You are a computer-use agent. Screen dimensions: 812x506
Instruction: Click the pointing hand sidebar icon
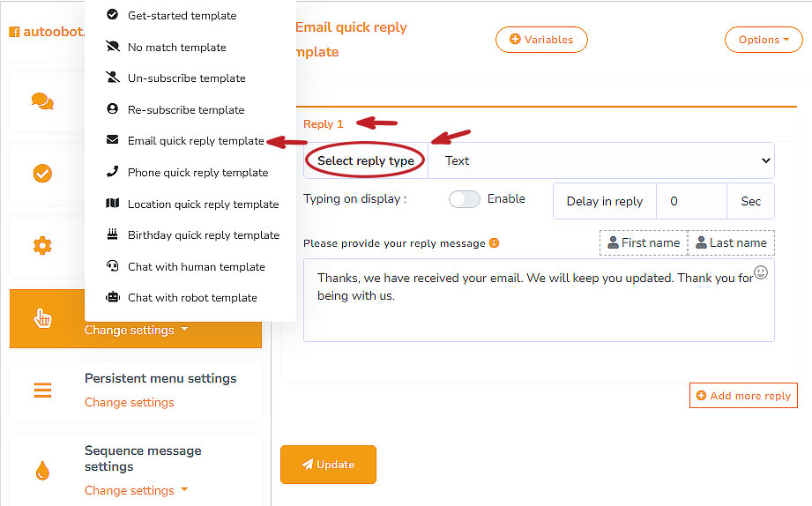42,318
